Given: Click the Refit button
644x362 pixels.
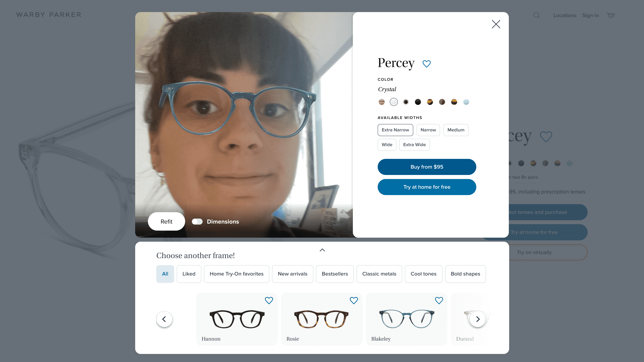Looking at the screenshot, I should click(166, 222).
